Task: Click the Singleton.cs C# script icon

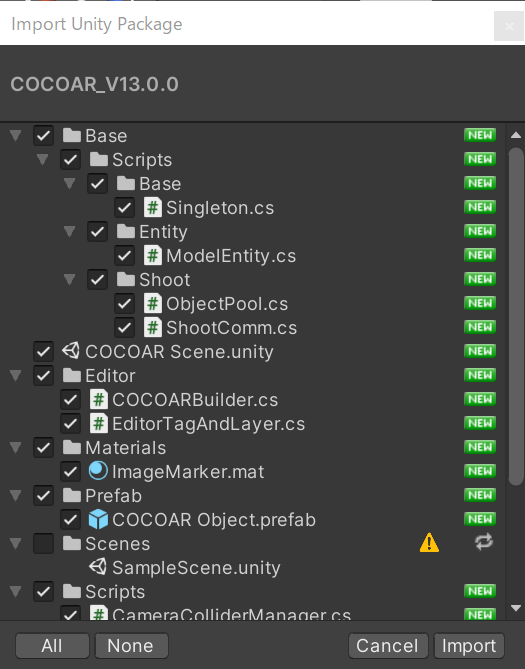Action: pyautogui.click(x=152, y=208)
